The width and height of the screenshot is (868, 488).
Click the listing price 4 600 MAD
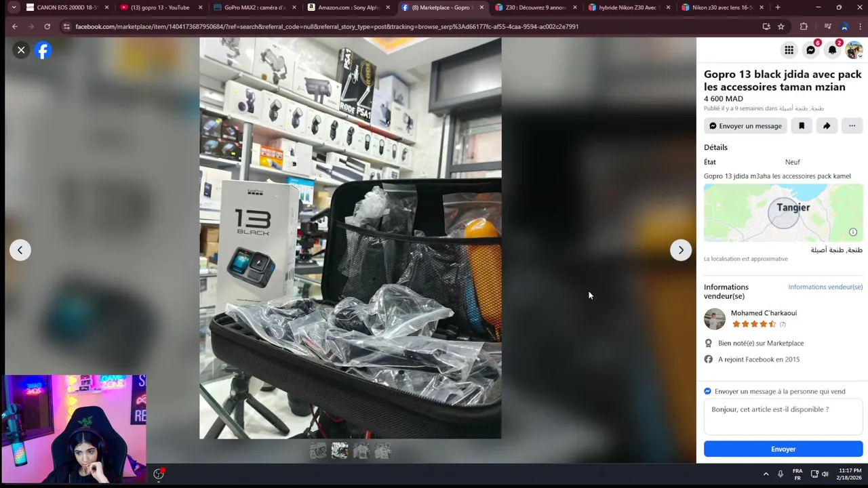(724, 99)
